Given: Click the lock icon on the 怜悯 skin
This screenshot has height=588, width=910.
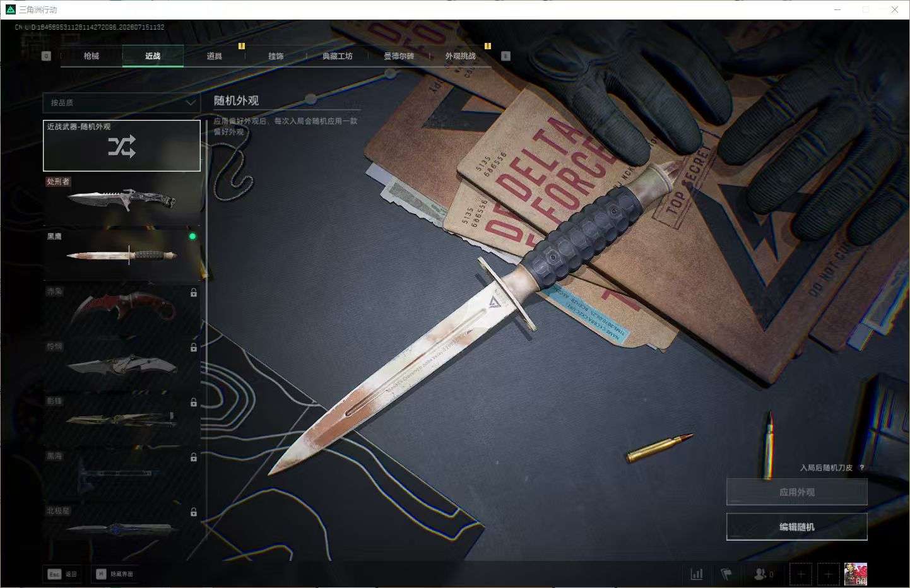Looking at the screenshot, I should [194, 348].
